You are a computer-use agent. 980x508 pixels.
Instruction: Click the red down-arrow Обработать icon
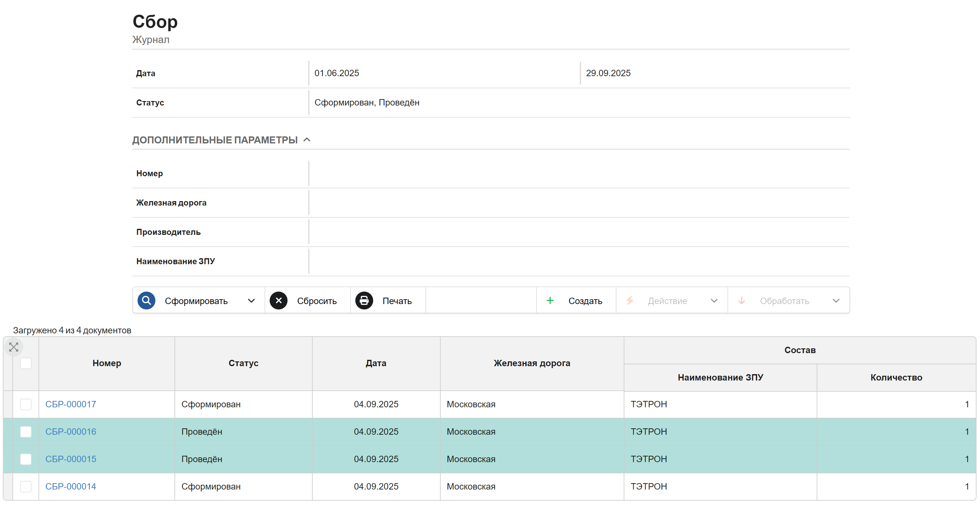(742, 301)
